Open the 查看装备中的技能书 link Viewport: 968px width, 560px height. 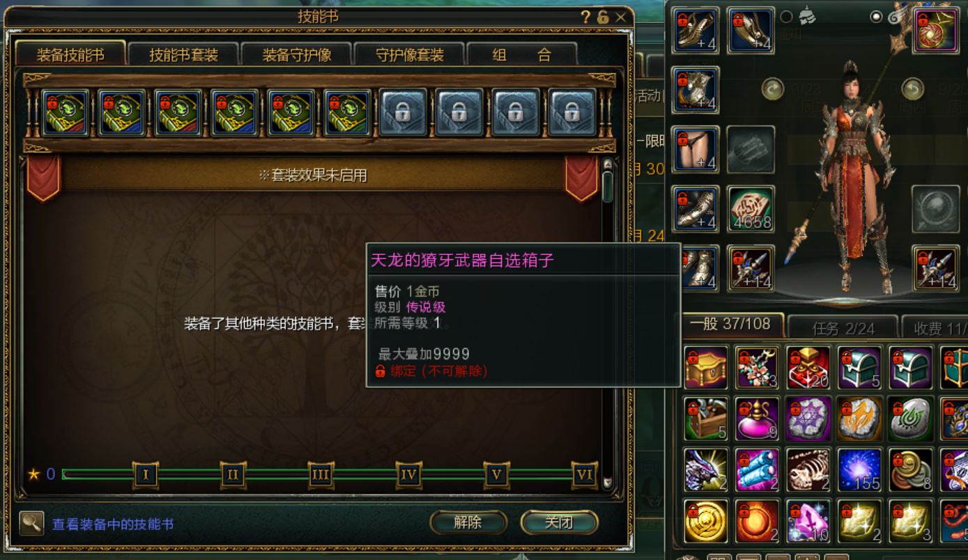[x=113, y=524]
